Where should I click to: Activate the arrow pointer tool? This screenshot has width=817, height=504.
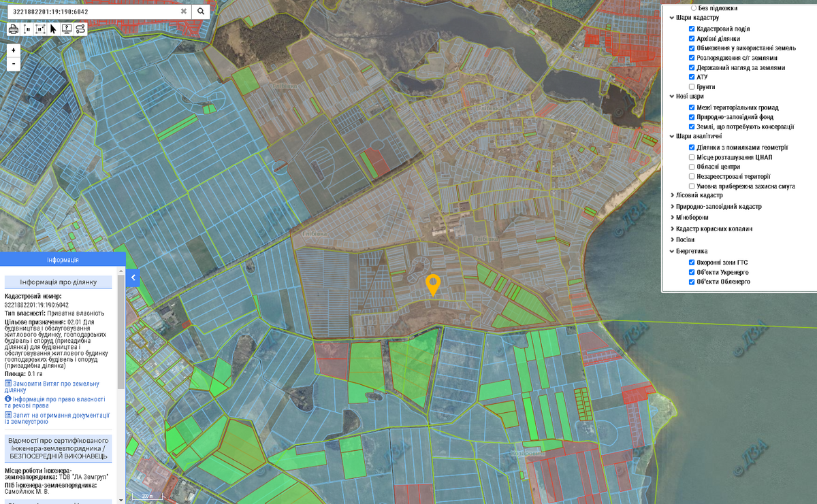53,29
